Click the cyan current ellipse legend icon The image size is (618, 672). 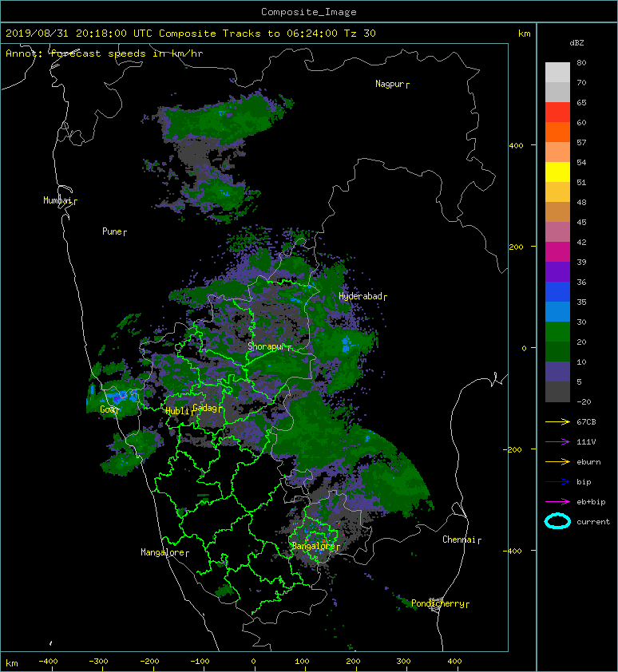[x=557, y=521]
